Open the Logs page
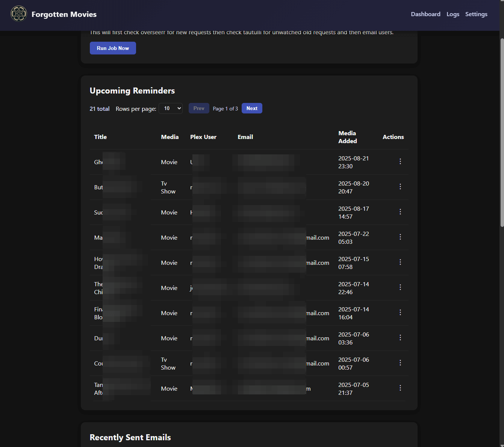This screenshot has width=504, height=447. click(x=453, y=14)
